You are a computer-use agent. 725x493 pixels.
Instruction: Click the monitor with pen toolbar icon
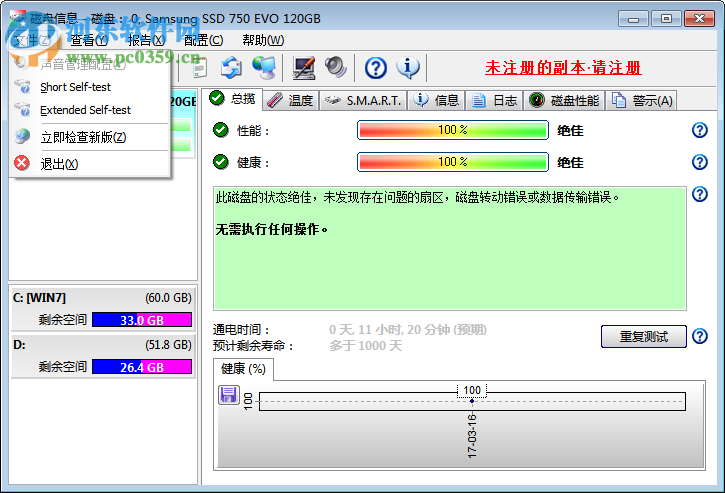[304, 68]
